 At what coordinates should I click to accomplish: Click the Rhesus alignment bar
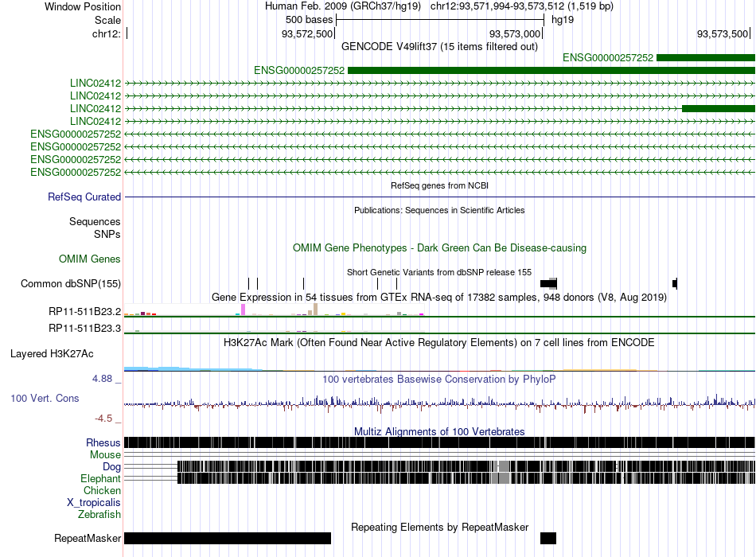pyautogui.click(x=440, y=442)
